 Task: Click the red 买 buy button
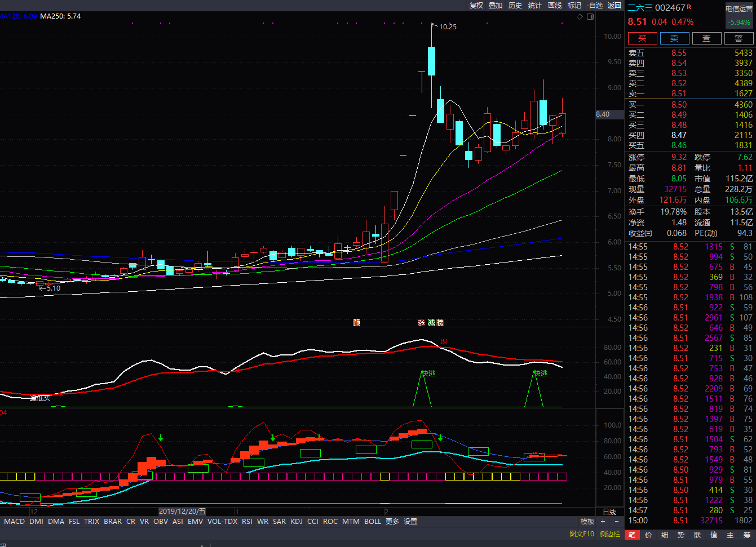click(642, 38)
